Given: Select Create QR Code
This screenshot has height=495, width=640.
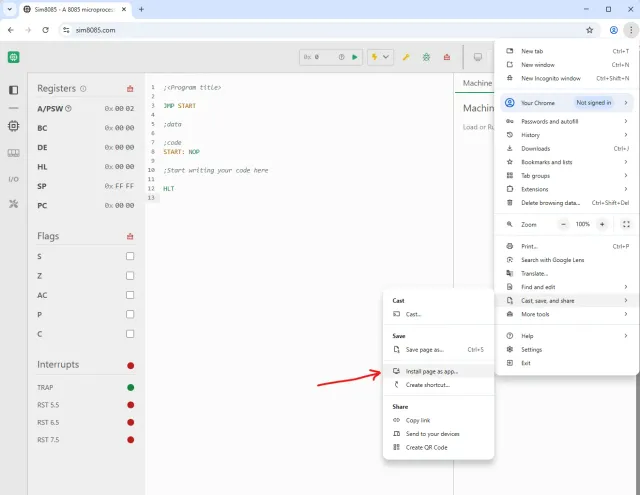Looking at the screenshot, I should (x=439, y=448).
